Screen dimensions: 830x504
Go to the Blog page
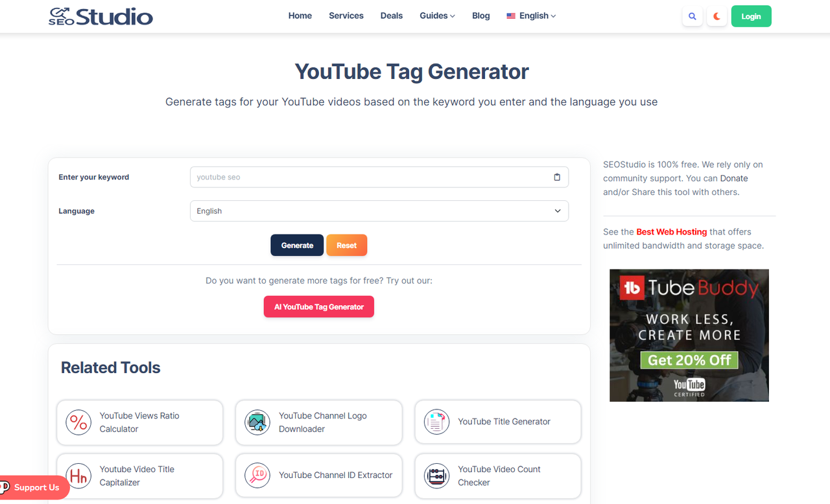point(480,16)
